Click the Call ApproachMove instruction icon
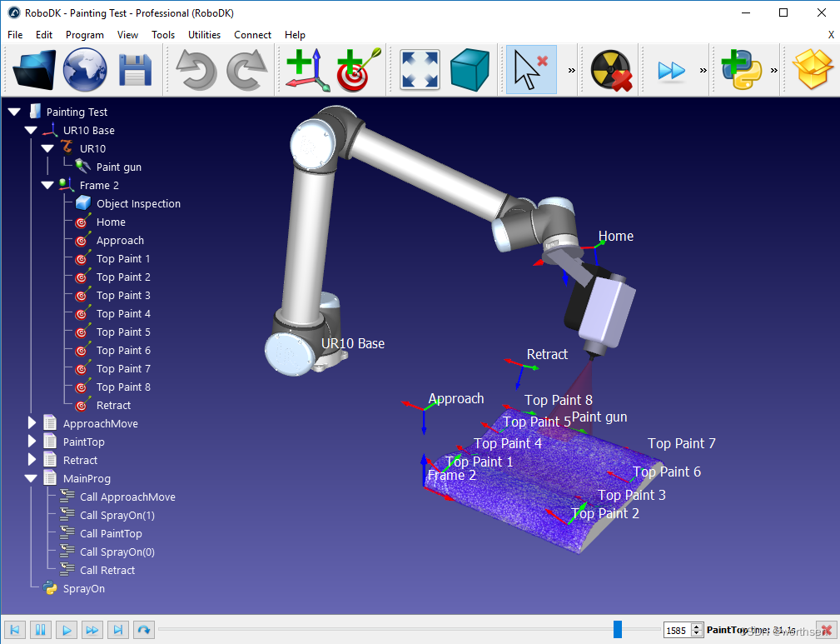The width and height of the screenshot is (840, 644). [x=67, y=497]
